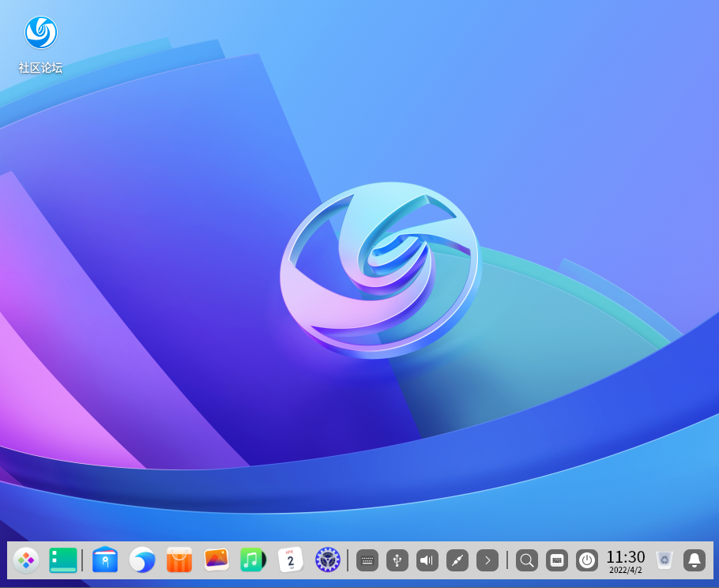The height and width of the screenshot is (588, 719).
Task: Launch the Music player
Action: (253, 560)
